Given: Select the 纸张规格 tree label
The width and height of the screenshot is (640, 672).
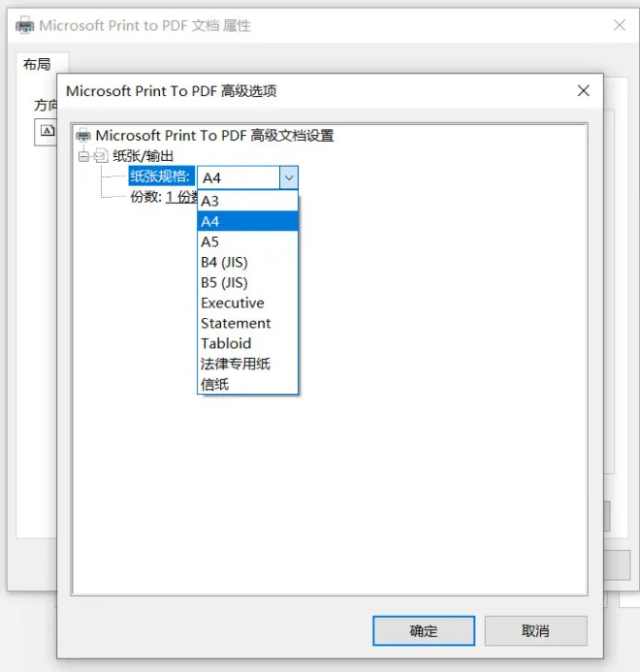Looking at the screenshot, I should point(161,176).
